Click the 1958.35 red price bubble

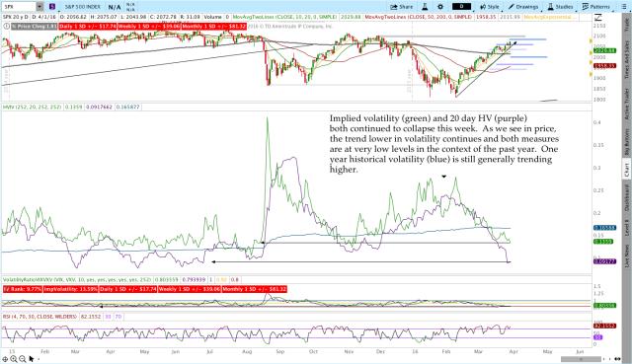point(604,66)
